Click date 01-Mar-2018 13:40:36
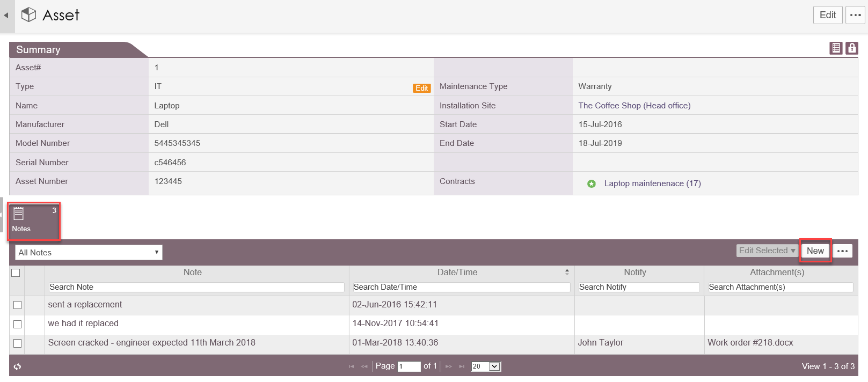The image size is (868, 382). tap(395, 343)
